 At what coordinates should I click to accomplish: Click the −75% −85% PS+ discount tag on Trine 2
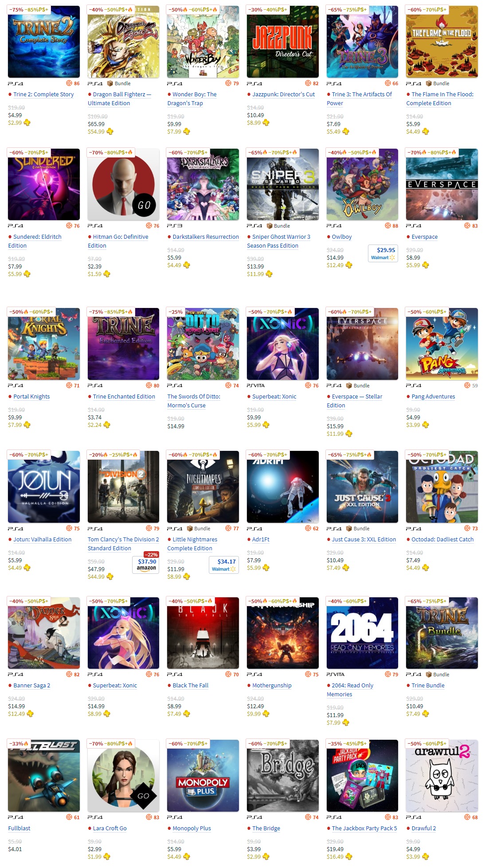(x=29, y=9)
